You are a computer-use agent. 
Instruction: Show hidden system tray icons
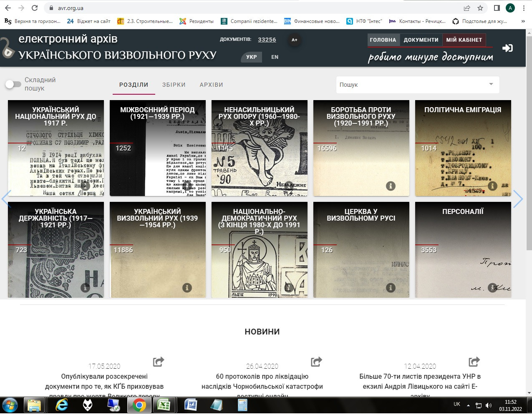[468, 405]
